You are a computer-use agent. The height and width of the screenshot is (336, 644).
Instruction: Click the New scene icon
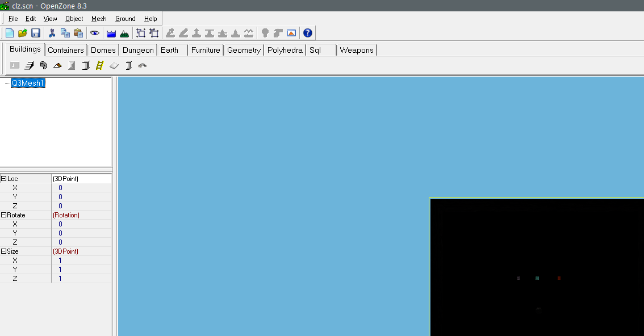(x=10, y=33)
